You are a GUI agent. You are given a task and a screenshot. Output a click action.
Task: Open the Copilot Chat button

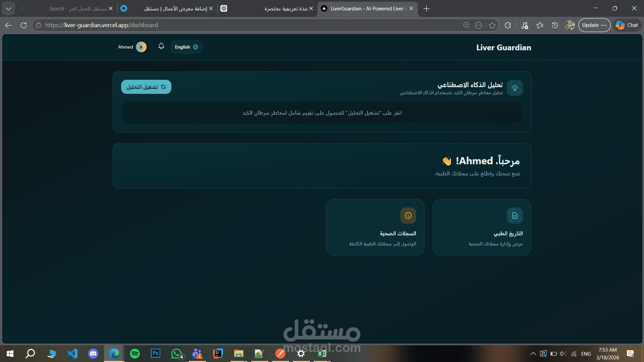(627, 25)
